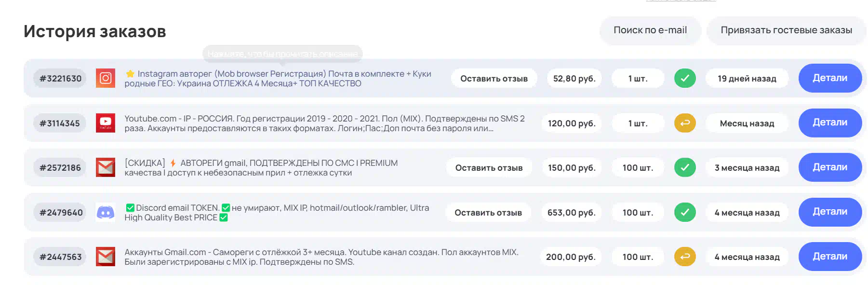Image resolution: width=868 pixels, height=285 pixels.
Task: Click orange refund status icon on order #3114345
Action: [x=684, y=123]
